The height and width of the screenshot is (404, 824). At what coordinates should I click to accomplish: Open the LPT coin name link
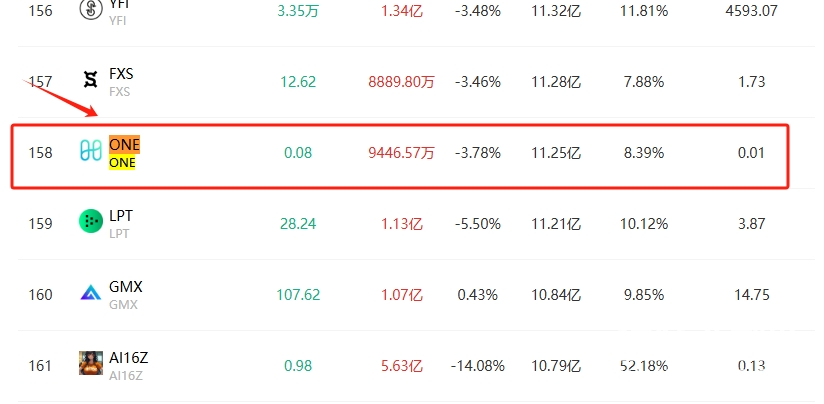tap(121, 216)
